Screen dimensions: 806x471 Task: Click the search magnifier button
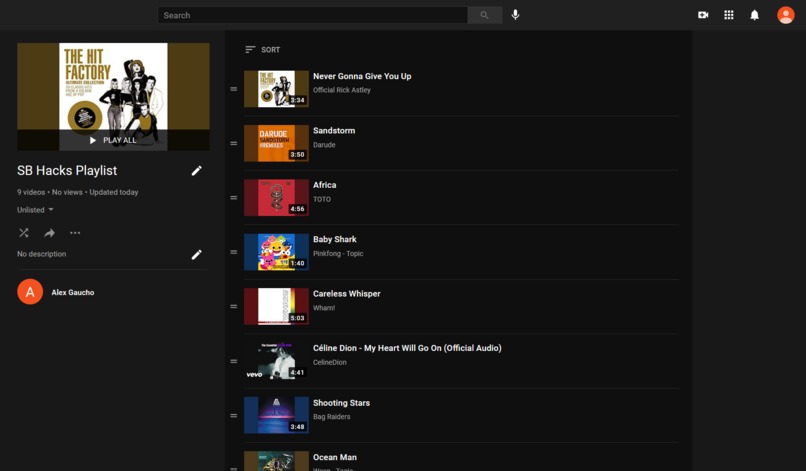pos(484,15)
